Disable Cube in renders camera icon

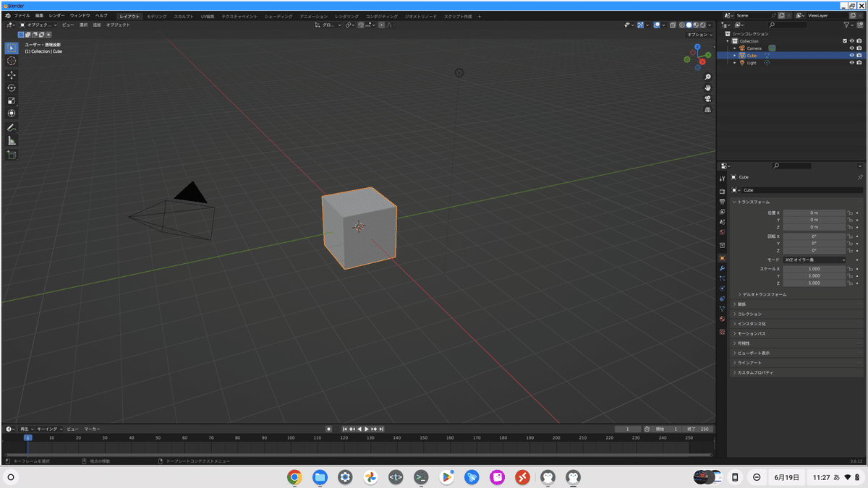tap(859, 56)
